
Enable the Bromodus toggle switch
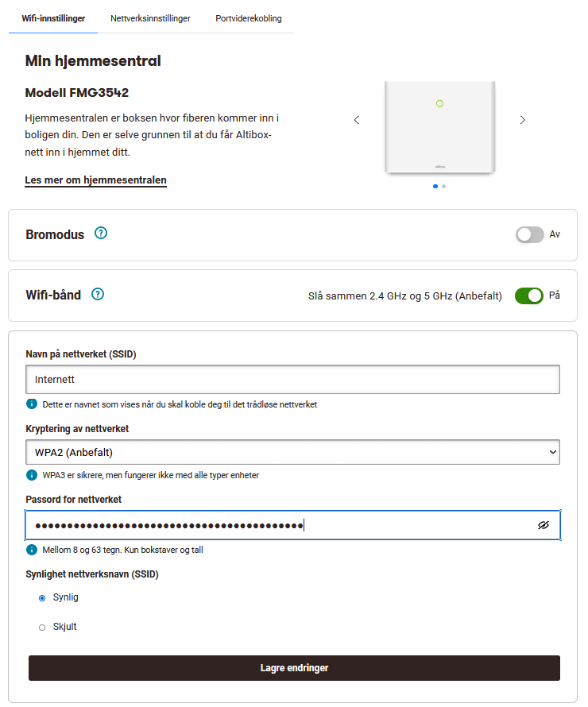coord(529,234)
